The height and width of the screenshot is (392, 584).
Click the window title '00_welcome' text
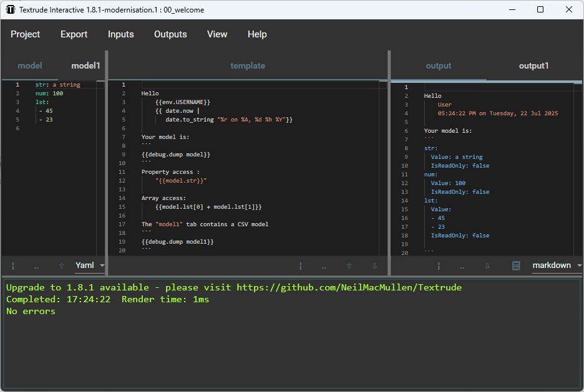[x=183, y=10]
